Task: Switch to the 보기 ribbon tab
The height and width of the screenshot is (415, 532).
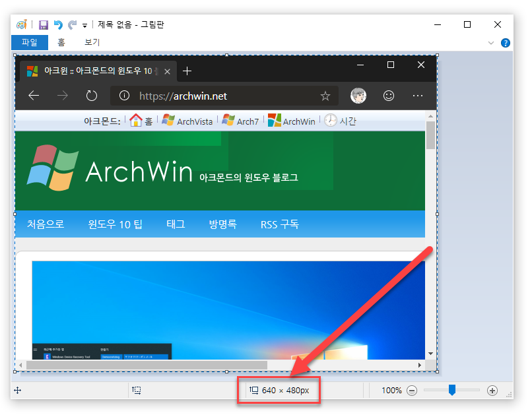Action: 92,42
